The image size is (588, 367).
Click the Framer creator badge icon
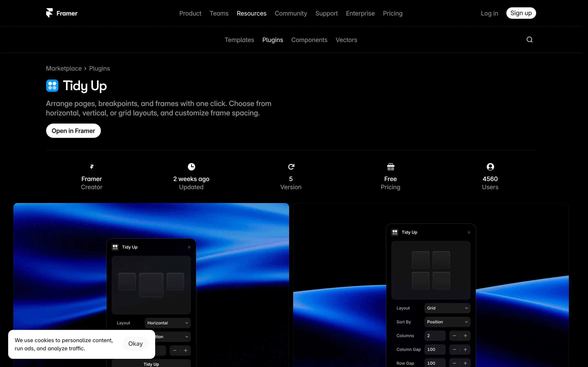[92, 167]
